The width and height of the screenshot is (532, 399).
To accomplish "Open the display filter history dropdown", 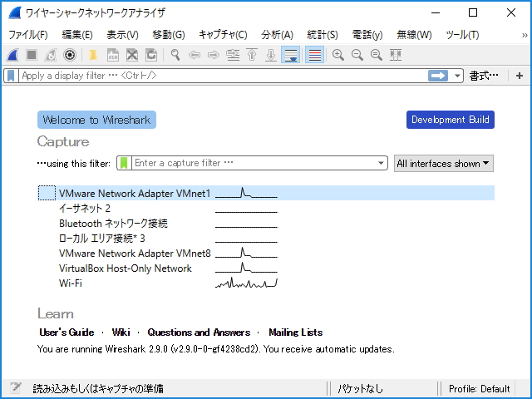I will point(457,76).
